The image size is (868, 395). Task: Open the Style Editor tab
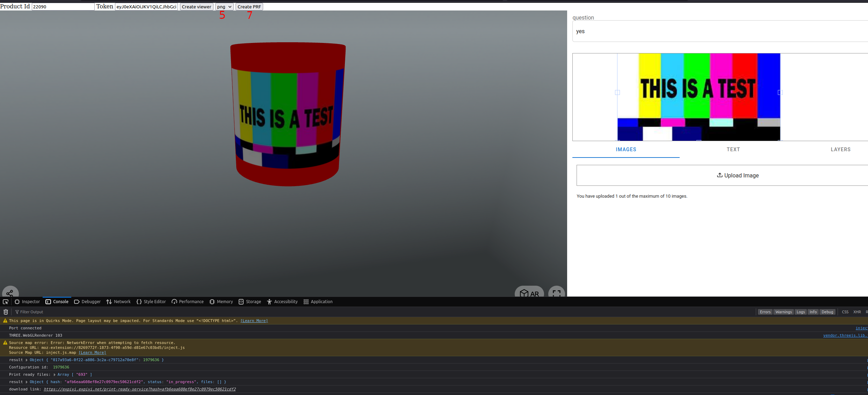pos(151,302)
